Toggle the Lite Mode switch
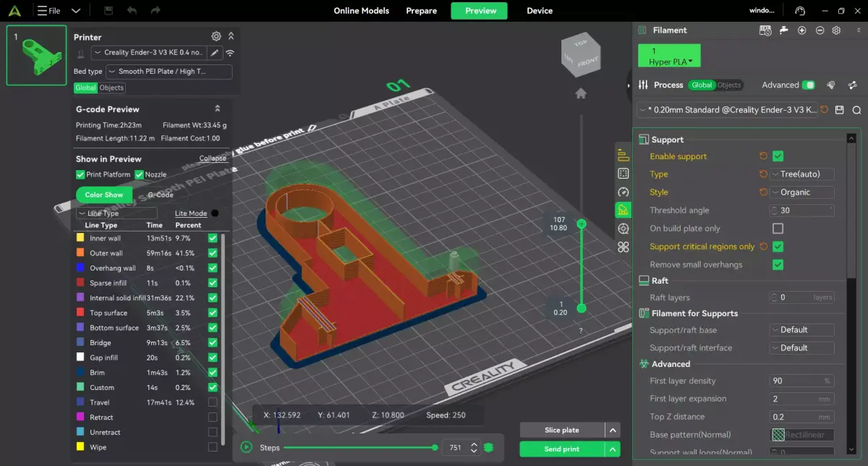Screen dimensions: 868x466 (x=215, y=213)
